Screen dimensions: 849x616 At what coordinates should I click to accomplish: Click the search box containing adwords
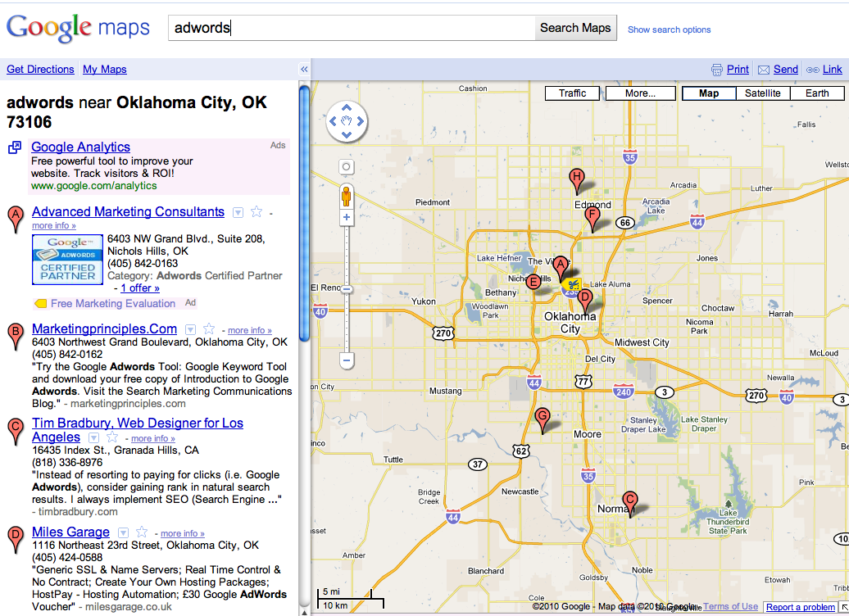pos(351,28)
